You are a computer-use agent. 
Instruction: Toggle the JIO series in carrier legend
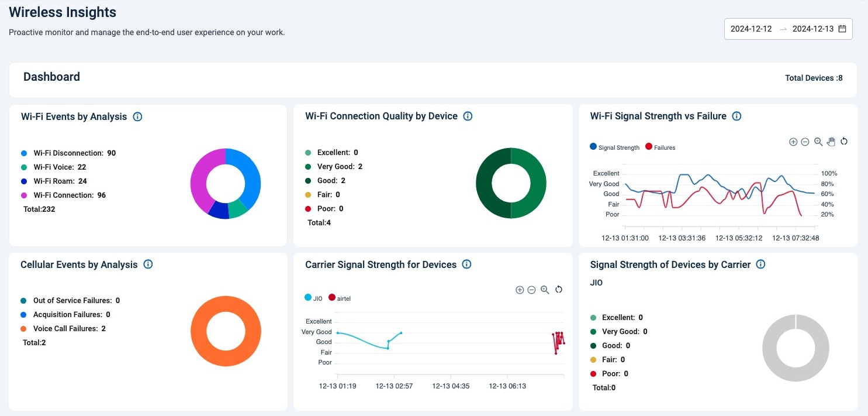pos(314,298)
